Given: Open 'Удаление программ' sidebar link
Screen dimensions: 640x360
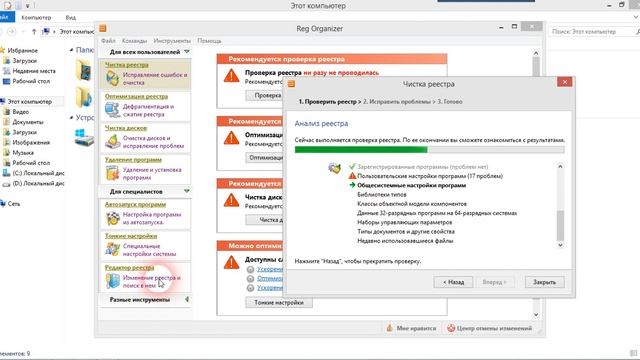Looking at the screenshot, I should coord(133,160).
